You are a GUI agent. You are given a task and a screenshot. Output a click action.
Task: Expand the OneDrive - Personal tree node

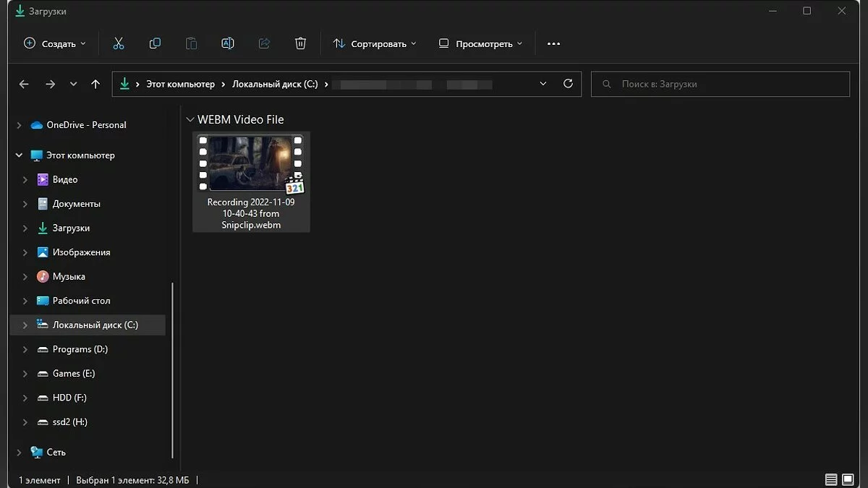pos(19,125)
